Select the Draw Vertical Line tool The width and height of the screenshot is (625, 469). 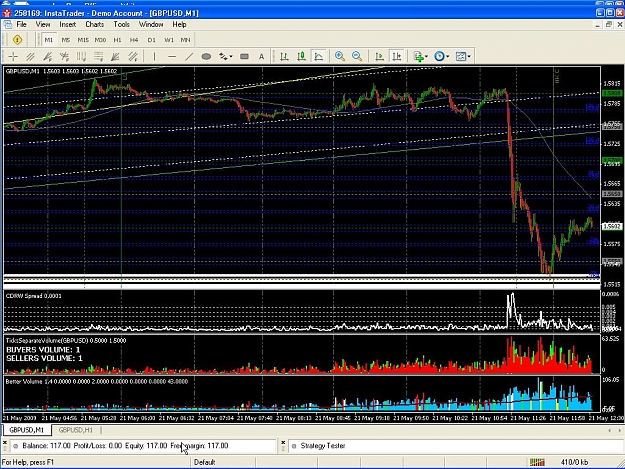pyautogui.click(x=154, y=57)
